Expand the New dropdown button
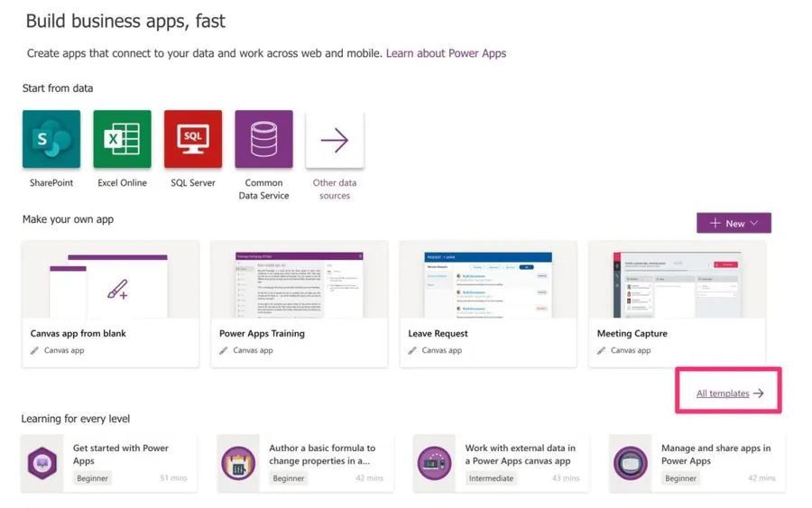 (x=734, y=223)
